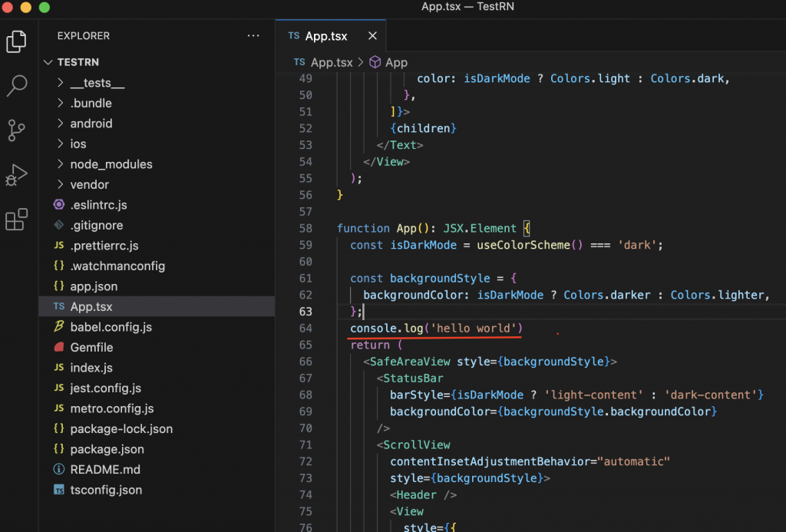The width and height of the screenshot is (786, 532).
Task: Open the Explorer view in activity bar
Action: pyautogui.click(x=17, y=41)
